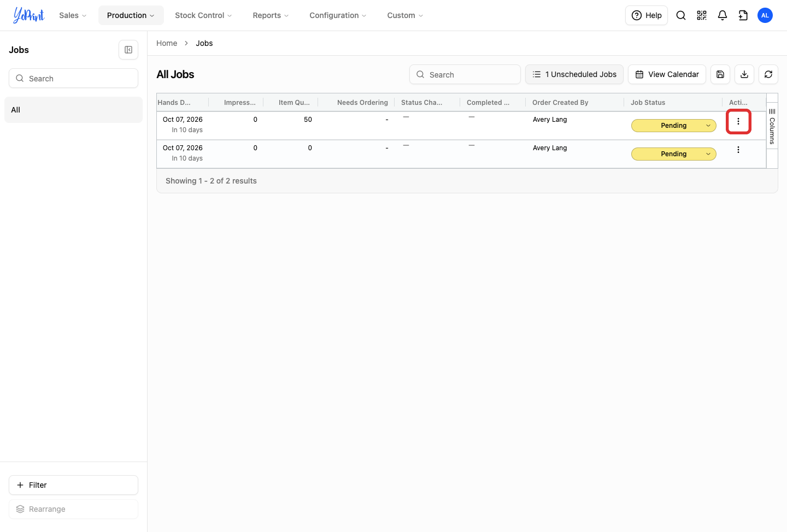The height and width of the screenshot is (532, 787).
Task: Click the Rearrange button
Action: tap(73, 509)
